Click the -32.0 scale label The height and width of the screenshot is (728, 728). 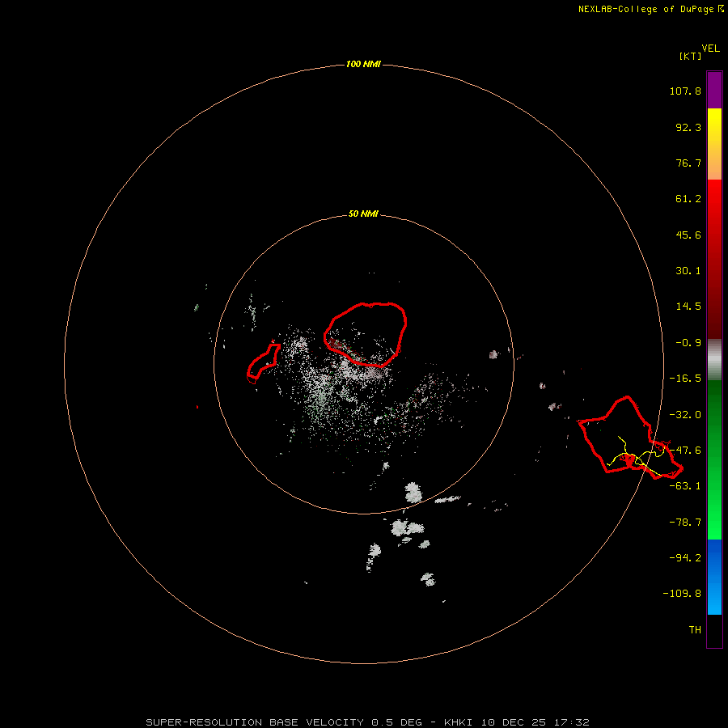(685, 415)
